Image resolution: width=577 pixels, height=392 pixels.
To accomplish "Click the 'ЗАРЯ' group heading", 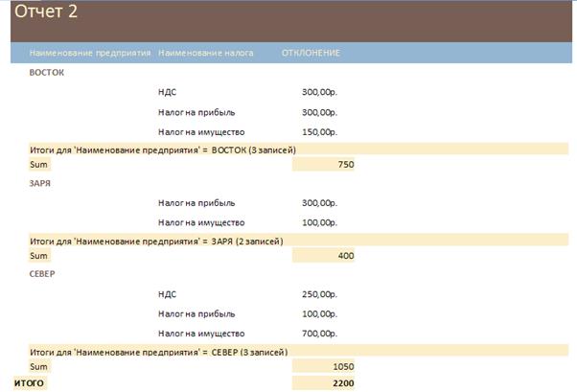I will (39, 183).
